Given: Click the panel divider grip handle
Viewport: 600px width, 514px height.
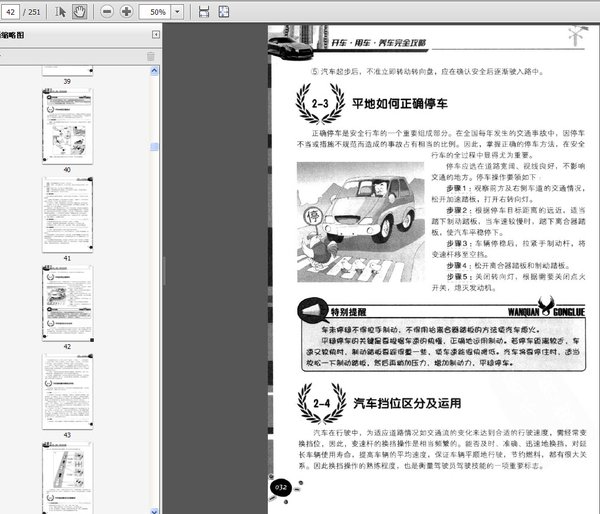Looking at the screenshot, I should coord(164,271).
